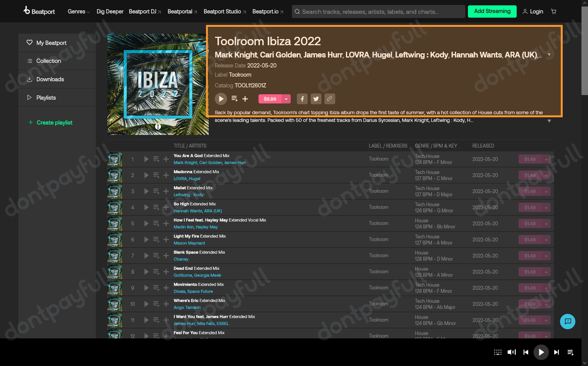Viewport: 588px width, 366px height.
Task: Open the feedback chat bubble
Action: coord(568,322)
